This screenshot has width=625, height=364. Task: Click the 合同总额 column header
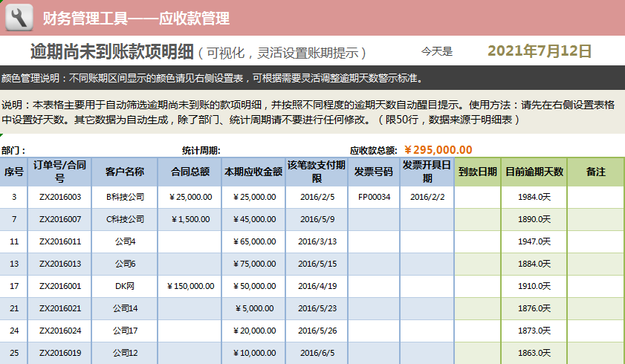(x=190, y=172)
